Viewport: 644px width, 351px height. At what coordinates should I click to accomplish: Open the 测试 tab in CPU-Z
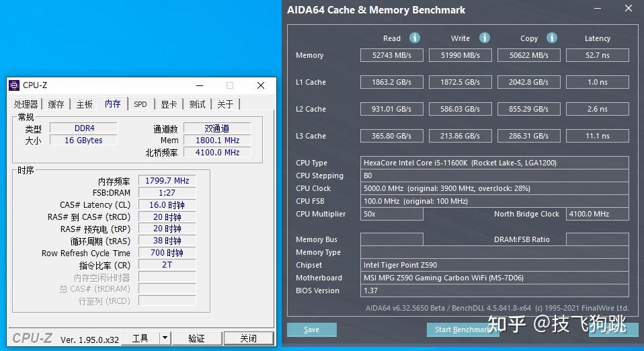click(x=197, y=104)
